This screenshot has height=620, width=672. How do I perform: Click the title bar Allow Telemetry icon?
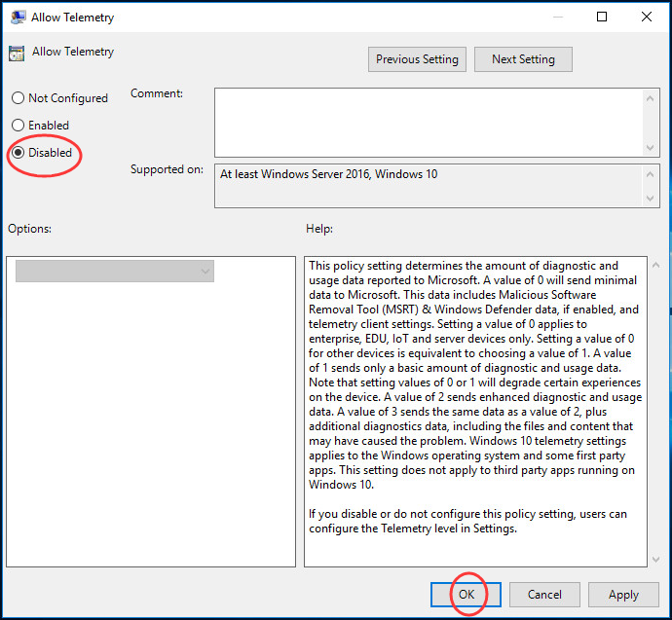[x=18, y=18]
